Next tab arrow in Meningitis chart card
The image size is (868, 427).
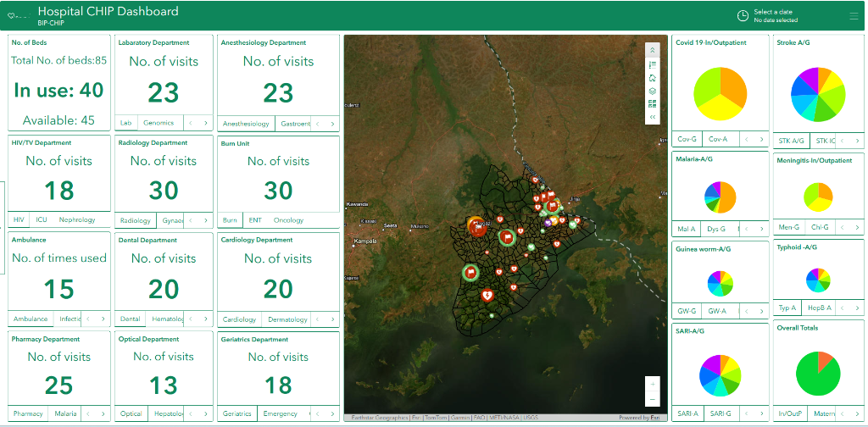pos(857,227)
